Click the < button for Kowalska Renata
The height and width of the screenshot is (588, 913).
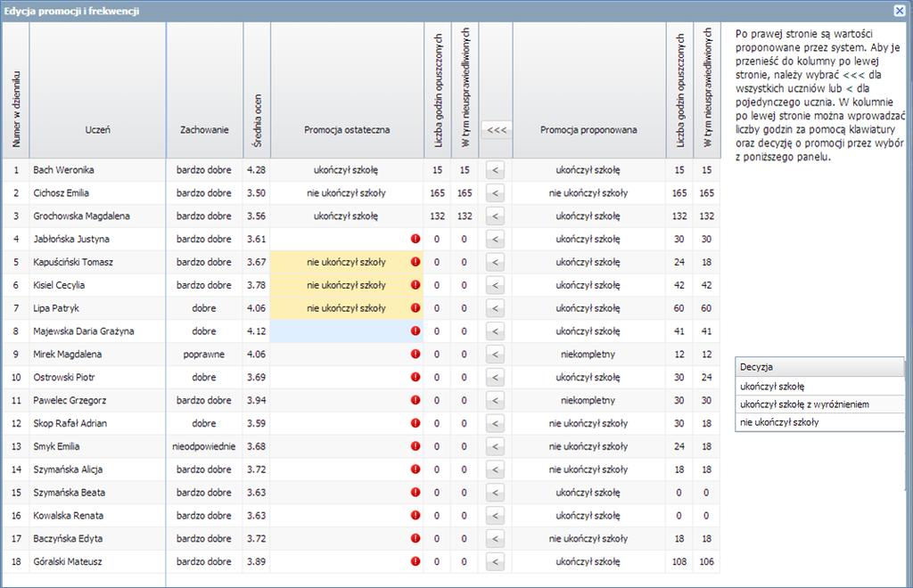495,515
